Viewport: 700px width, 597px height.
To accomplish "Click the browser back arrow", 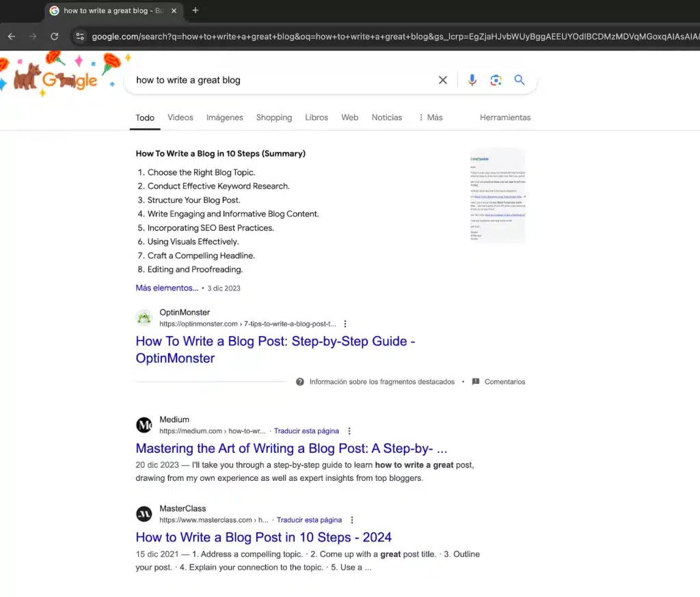I will (12, 37).
